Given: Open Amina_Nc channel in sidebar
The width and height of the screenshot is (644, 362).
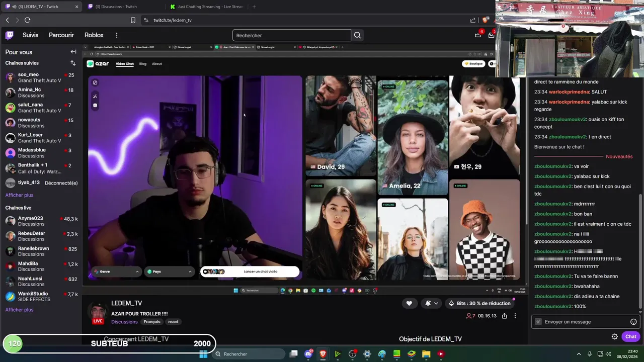Looking at the screenshot, I should coord(41,93).
